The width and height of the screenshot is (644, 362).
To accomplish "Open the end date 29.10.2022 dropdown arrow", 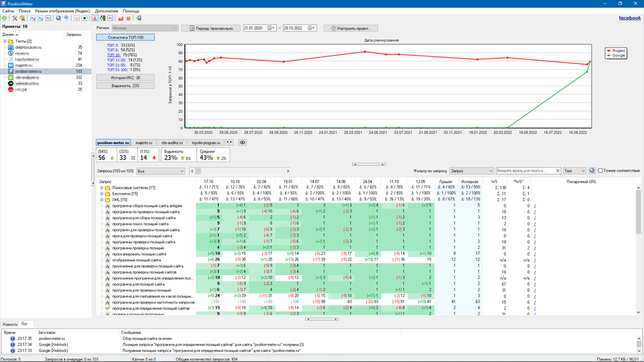I will (x=314, y=28).
